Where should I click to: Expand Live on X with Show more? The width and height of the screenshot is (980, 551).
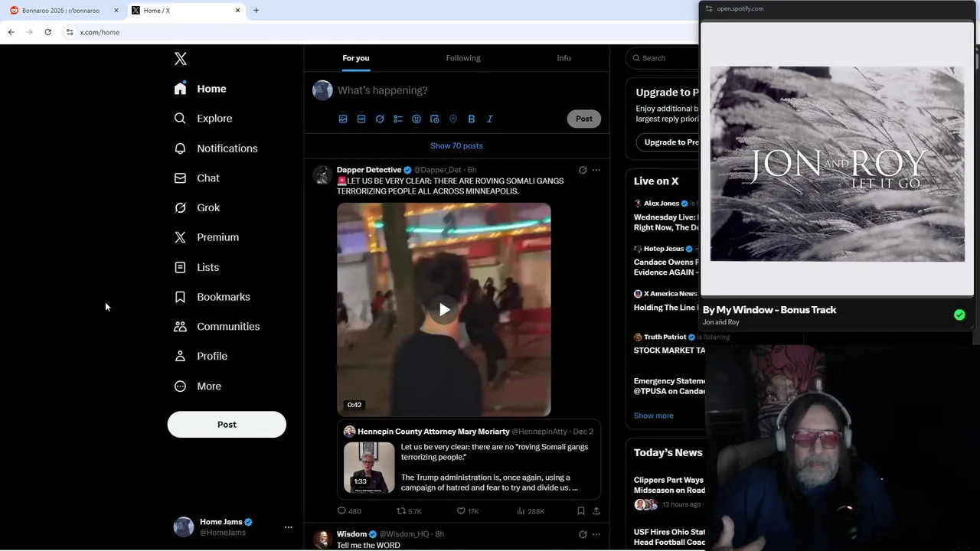pos(654,416)
